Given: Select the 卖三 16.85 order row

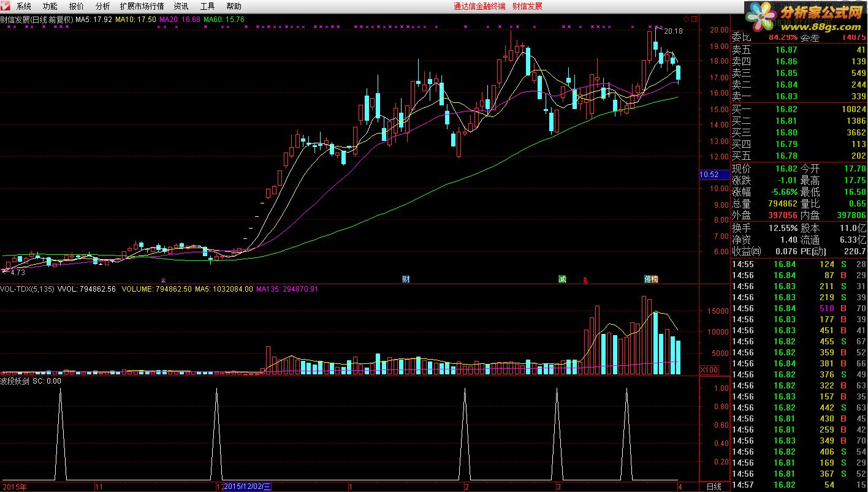Looking at the screenshot, I should coord(799,74).
